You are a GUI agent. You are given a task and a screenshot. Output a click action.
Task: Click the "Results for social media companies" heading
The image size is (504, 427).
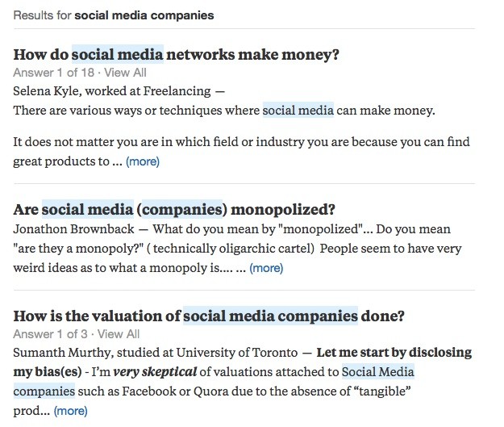point(114,15)
